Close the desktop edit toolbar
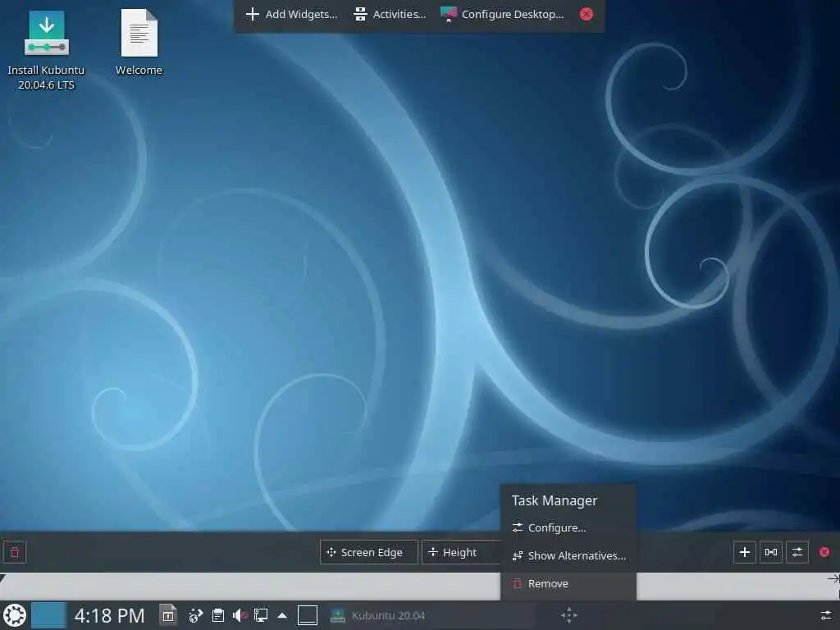This screenshot has width=840, height=630. [x=587, y=15]
